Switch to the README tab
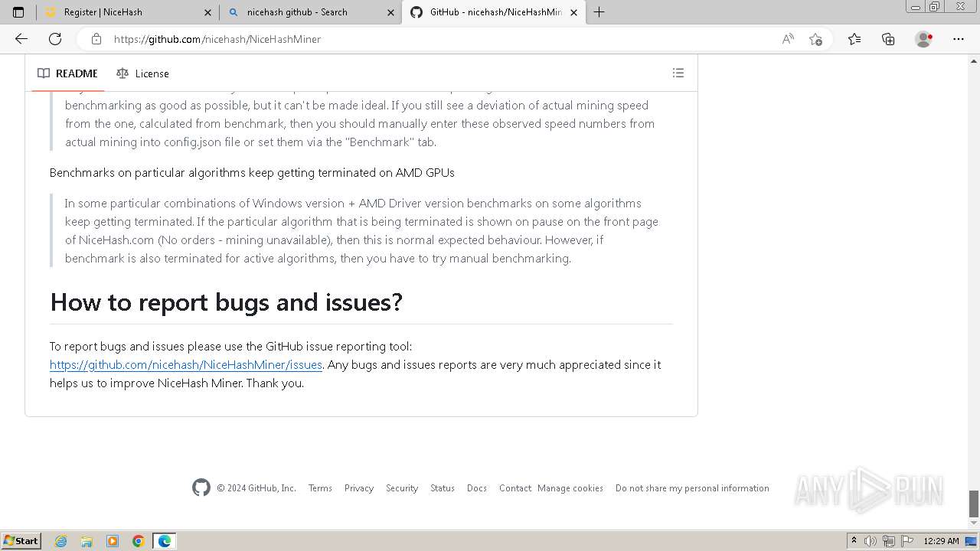The image size is (980, 551). click(68, 73)
